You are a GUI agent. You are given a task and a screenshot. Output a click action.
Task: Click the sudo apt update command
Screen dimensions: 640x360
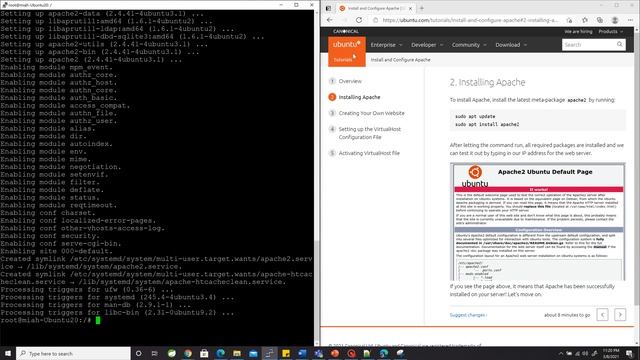click(x=475, y=116)
